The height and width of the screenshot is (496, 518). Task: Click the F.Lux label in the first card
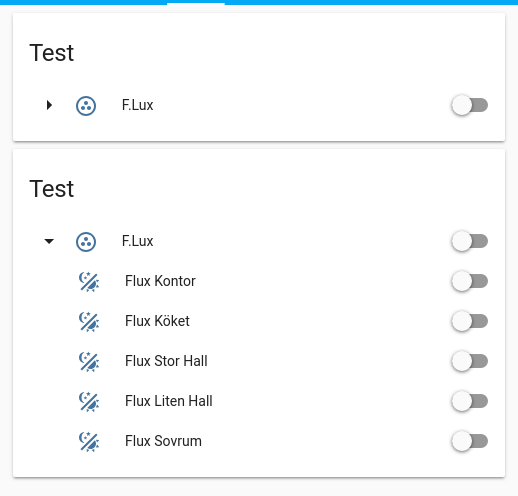[x=137, y=105]
